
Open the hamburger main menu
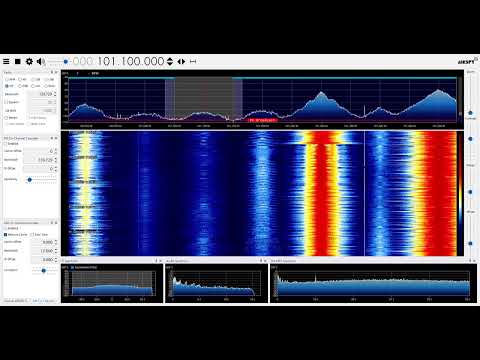click(x=6, y=61)
